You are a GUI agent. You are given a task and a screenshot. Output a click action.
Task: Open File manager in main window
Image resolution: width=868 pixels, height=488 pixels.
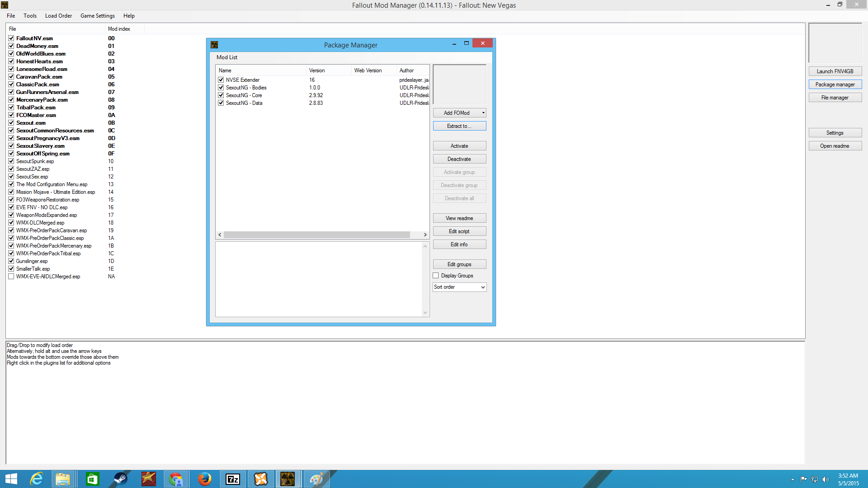(835, 98)
